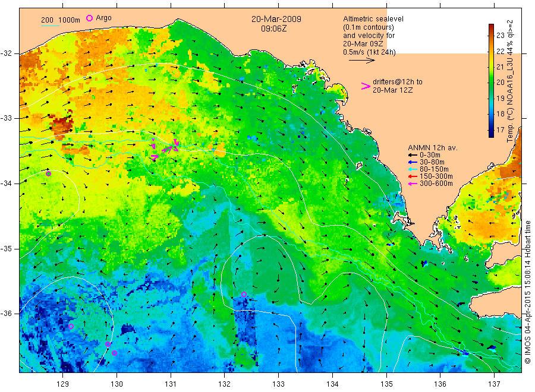The width and height of the screenshot is (535, 392).
Task: Click the '0.5m/s (1kt 24h)' scale label
Action: 369,52
